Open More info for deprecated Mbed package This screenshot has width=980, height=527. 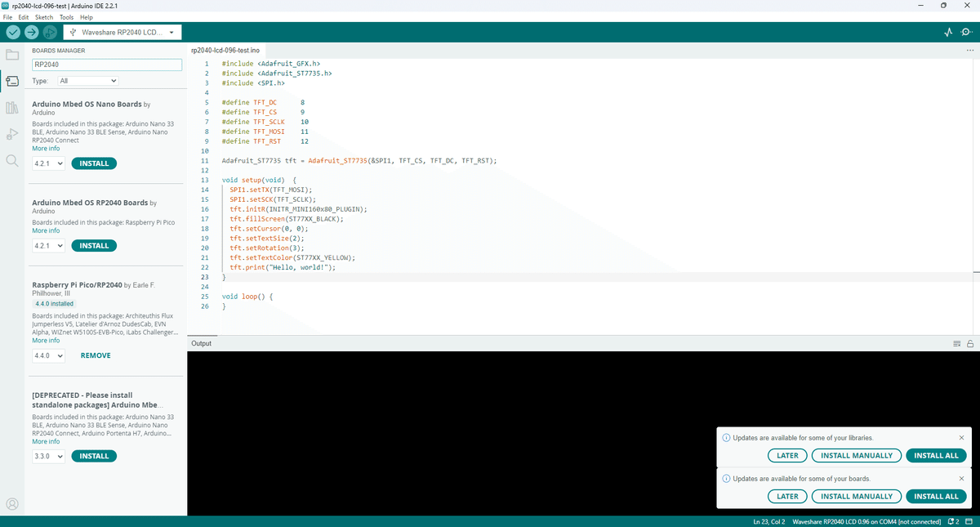(46, 441)
